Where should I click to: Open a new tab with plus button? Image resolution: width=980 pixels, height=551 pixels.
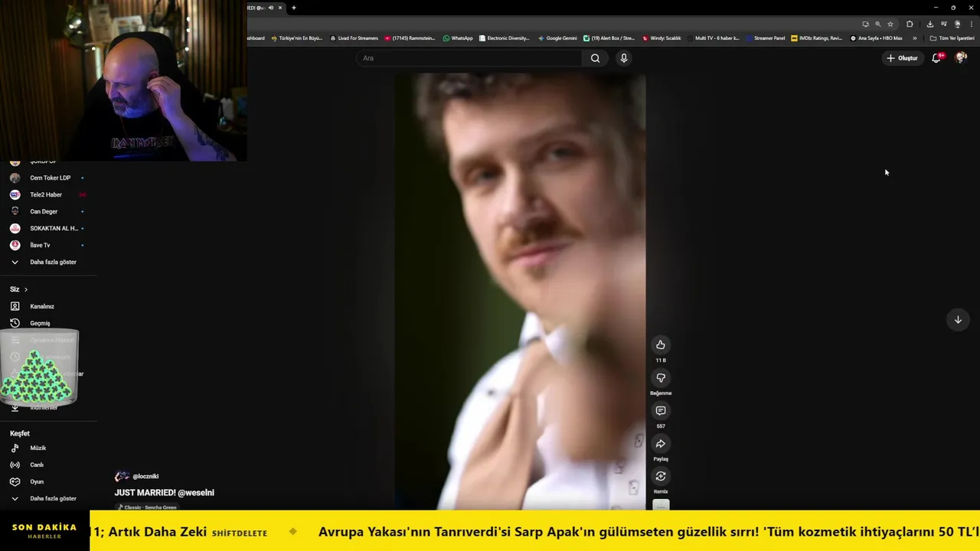(x=293, y=8)
